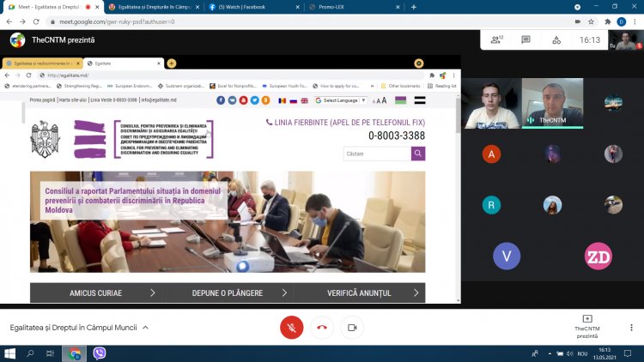Open the activities shapes icon in Meet
This screenshot has width=644, height=362.
[x=556, y=39]
